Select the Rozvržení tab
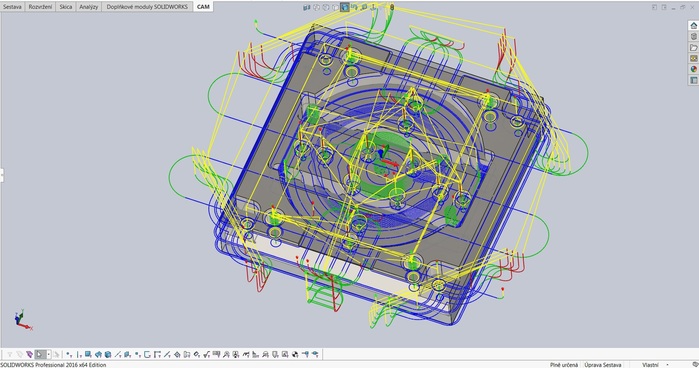The image size is (699, 368). [x=40, y=7]
